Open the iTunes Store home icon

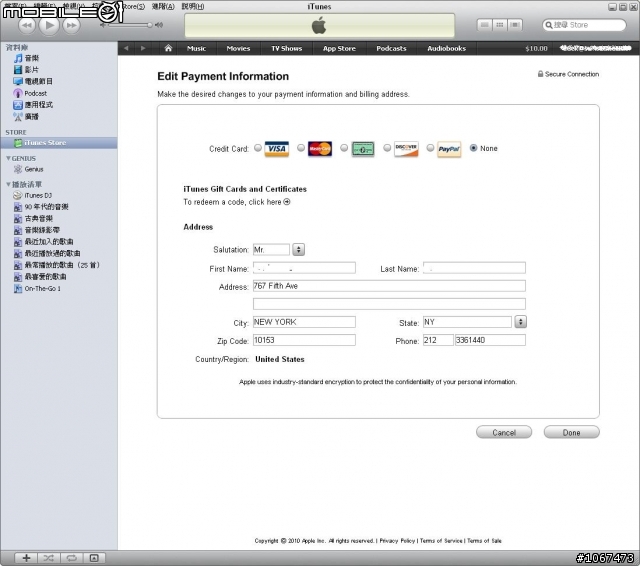tap(168, 48)
